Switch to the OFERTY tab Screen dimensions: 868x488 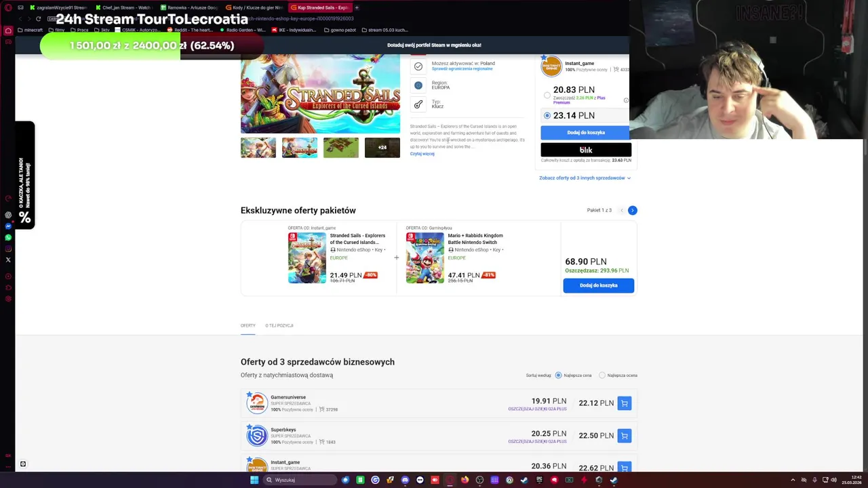[248, 325]
